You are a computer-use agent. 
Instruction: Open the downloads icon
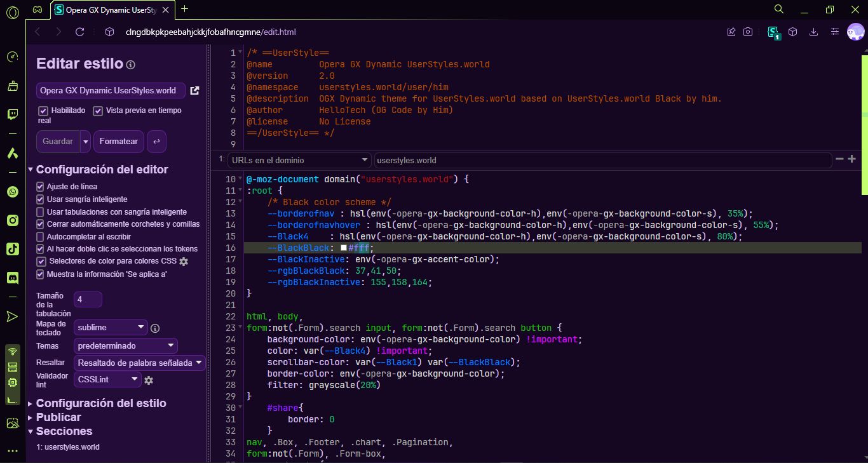(x=813, y=32)
